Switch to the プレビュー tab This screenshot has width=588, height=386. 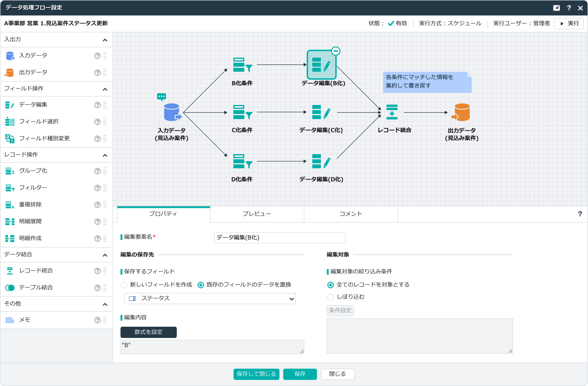point(257,214)
